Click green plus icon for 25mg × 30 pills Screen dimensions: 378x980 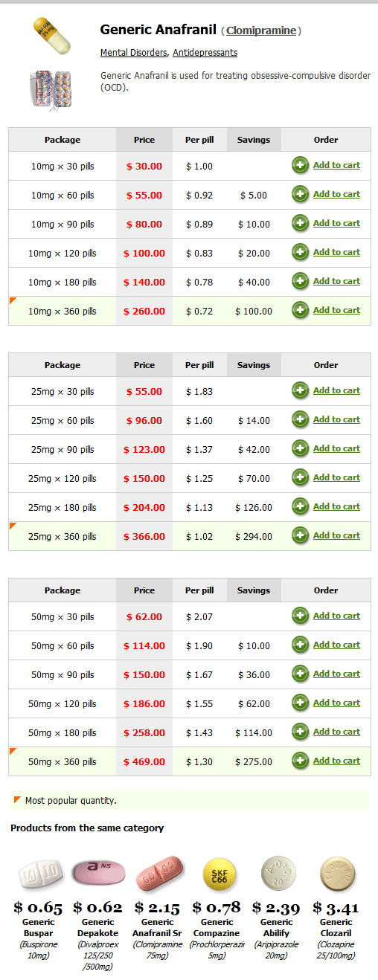[x=301, y=391]
